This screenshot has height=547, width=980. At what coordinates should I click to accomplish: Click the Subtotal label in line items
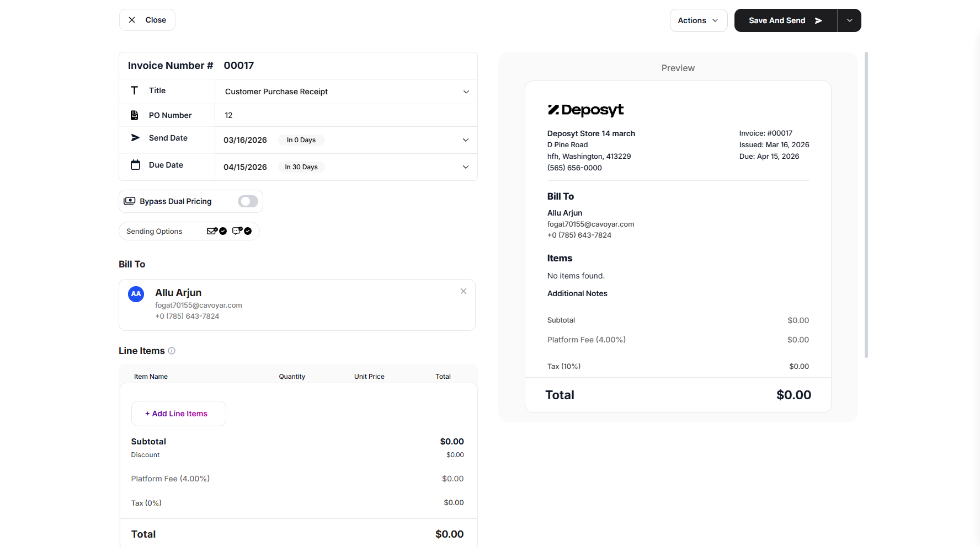[x=148, y=442]
